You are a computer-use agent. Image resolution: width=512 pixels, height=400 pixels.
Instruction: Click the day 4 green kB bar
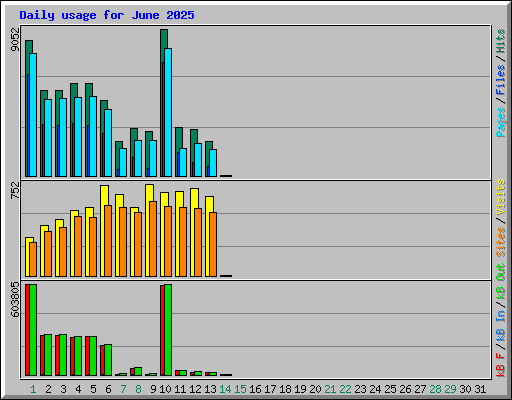(78, 356)
